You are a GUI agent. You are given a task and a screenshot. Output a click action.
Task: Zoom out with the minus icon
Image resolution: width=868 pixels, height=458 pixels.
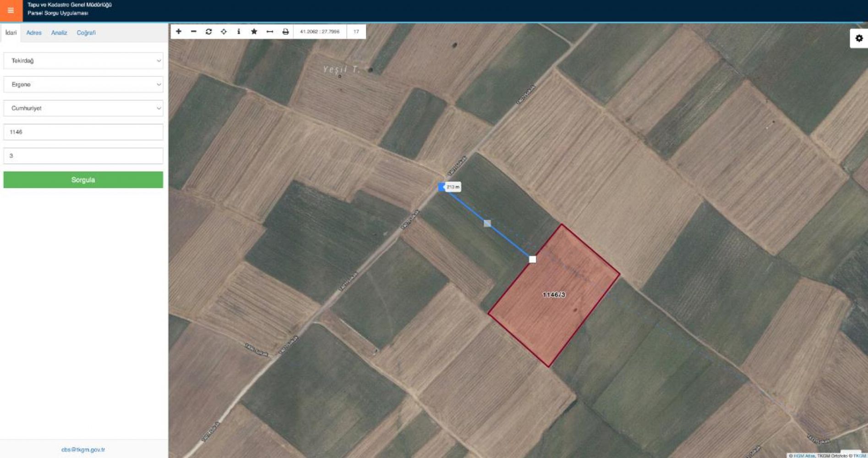point(194,32)
